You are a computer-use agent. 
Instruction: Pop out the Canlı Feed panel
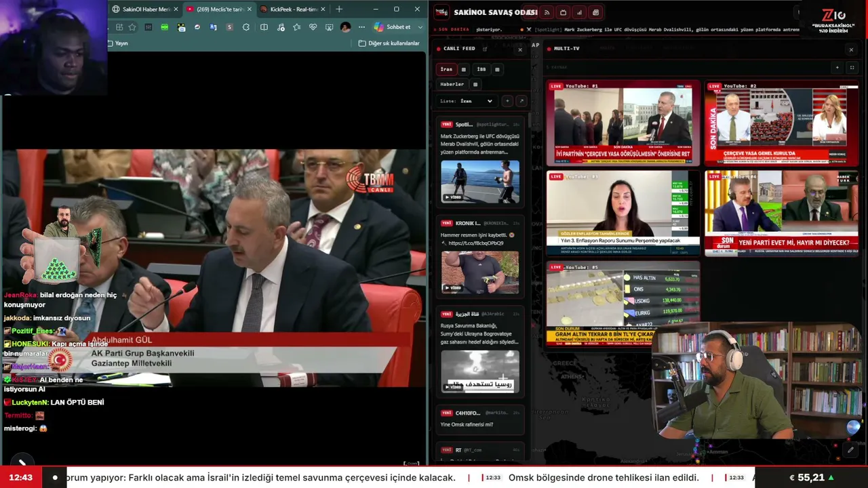pos(485,49)
